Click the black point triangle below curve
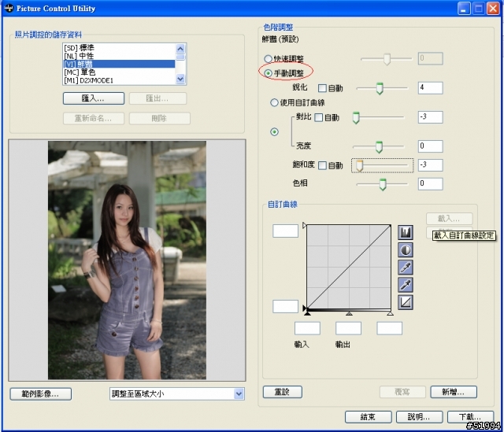 coord(307,313)
